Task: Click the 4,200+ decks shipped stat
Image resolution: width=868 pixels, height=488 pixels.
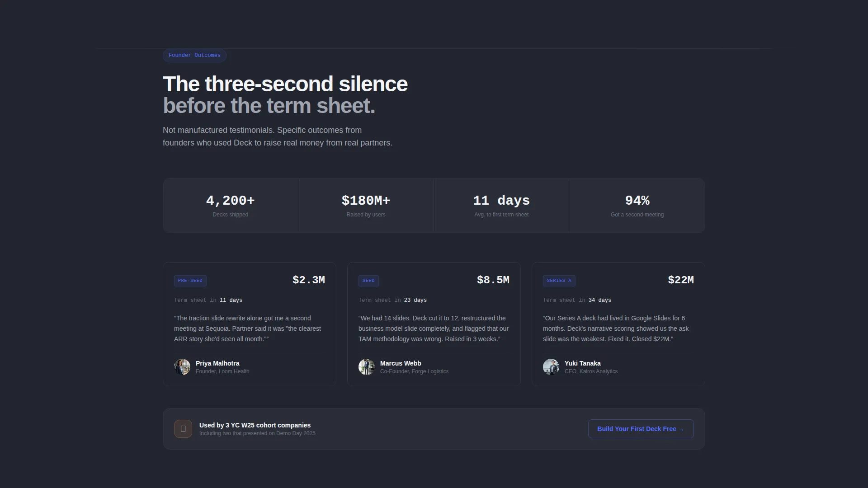Action: click(x=231, y=206)
